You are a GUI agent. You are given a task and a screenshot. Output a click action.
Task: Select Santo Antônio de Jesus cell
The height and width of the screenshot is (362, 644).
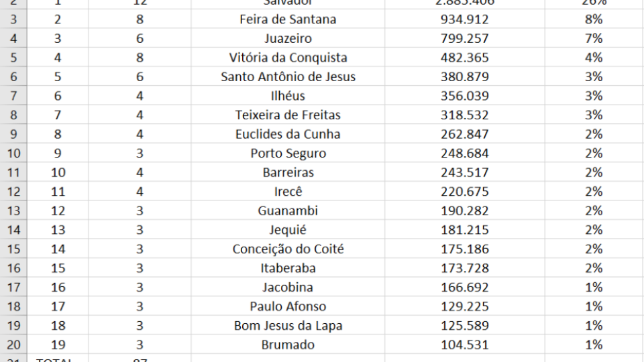pyautogui.click(x=288, y=76)
